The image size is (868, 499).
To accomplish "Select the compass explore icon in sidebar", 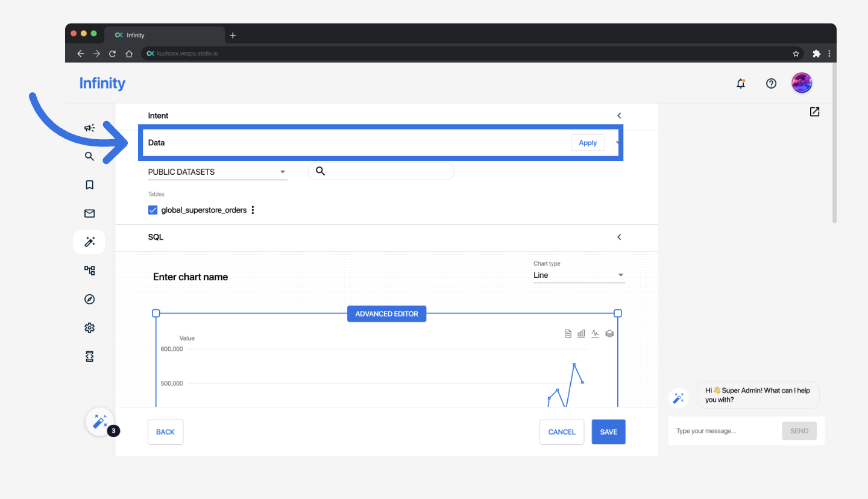I will pos(89,300).
